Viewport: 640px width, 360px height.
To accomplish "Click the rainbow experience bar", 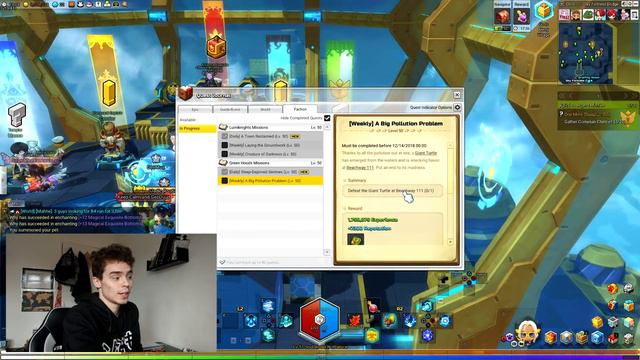I will (320, 357).
